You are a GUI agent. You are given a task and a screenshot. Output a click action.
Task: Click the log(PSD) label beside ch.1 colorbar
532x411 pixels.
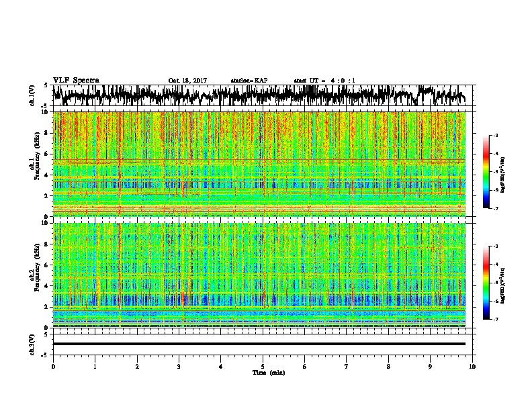tap(502, 175)
